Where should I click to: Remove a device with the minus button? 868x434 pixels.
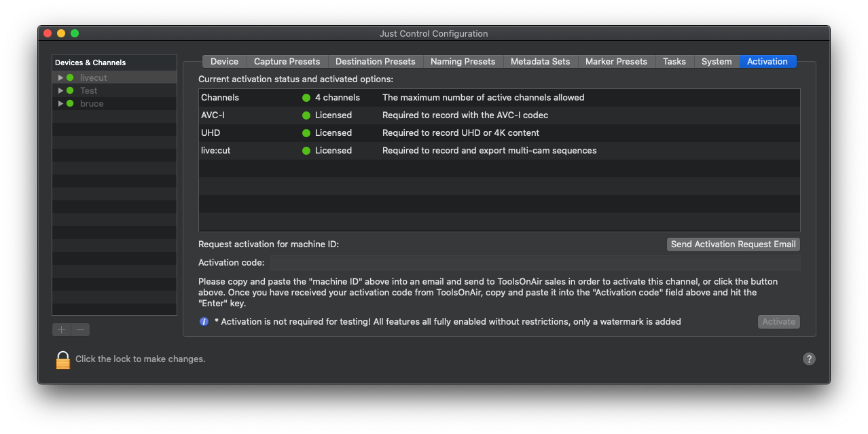pos(80,329)
